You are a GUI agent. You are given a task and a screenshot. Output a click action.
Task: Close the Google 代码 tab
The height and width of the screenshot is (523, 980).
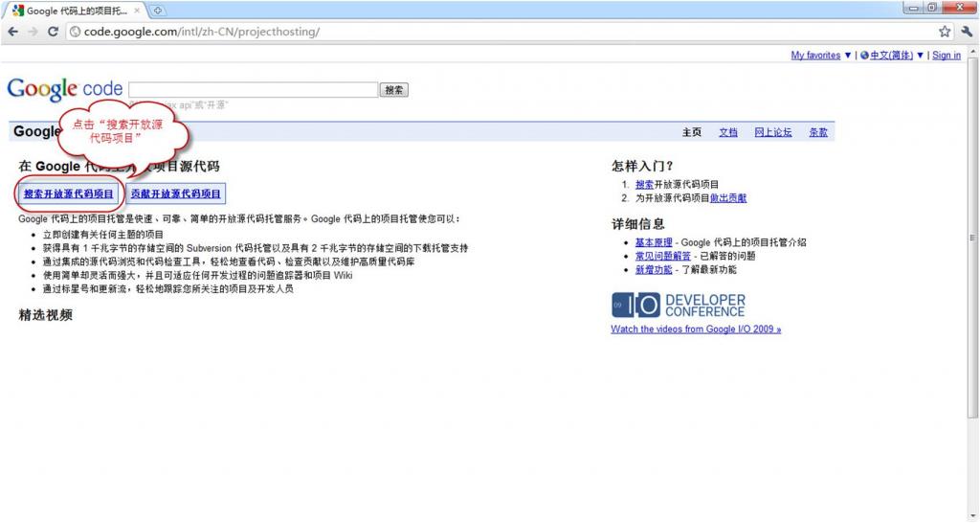click(x=137, y=11)
